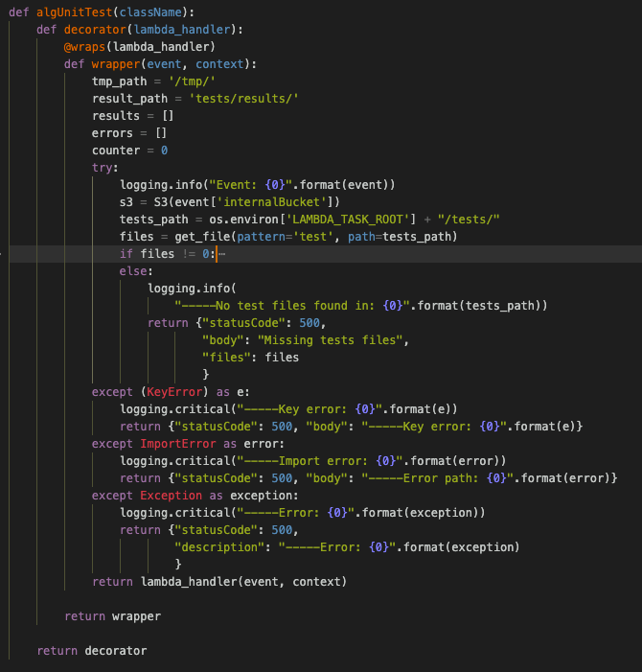Click the '@wraps' decorator text
642x672 pixels.
[84, 47]
